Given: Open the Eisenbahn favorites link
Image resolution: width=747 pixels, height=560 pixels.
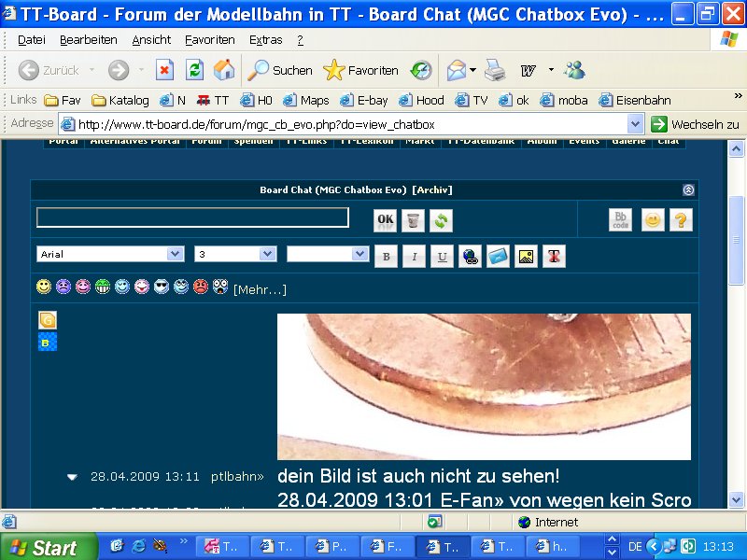Looking at the screenshot, I should point(635,100).
